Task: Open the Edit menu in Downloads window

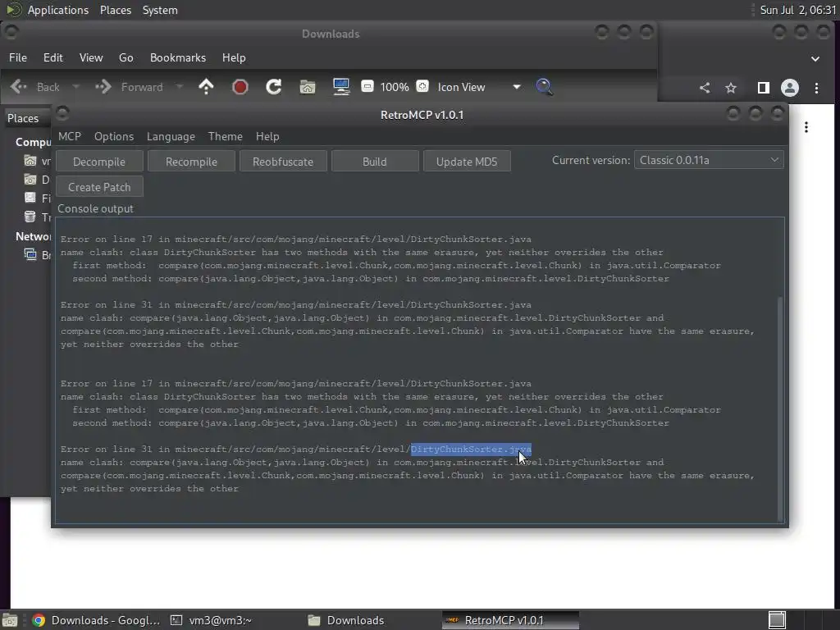Action: tap(53, 57)
